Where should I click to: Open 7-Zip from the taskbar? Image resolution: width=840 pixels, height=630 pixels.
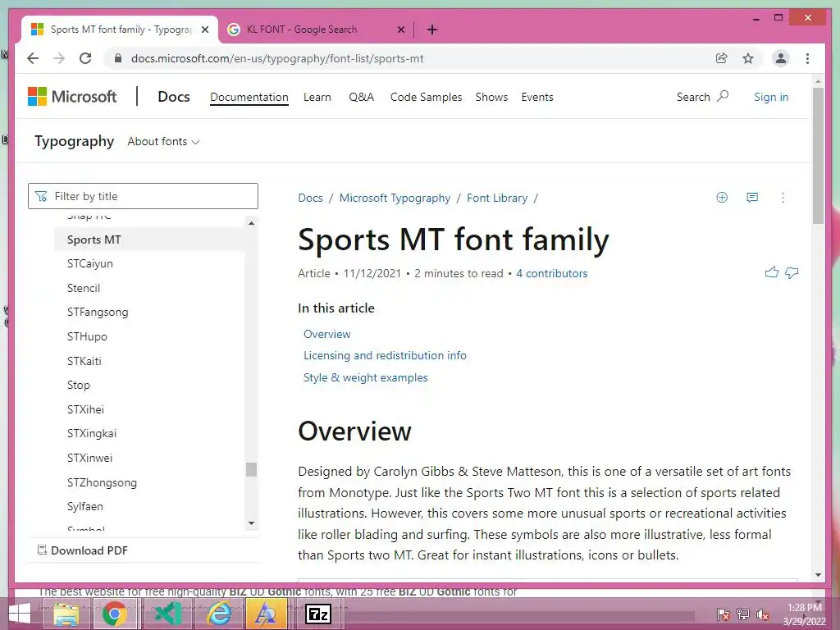pos(318,614)
